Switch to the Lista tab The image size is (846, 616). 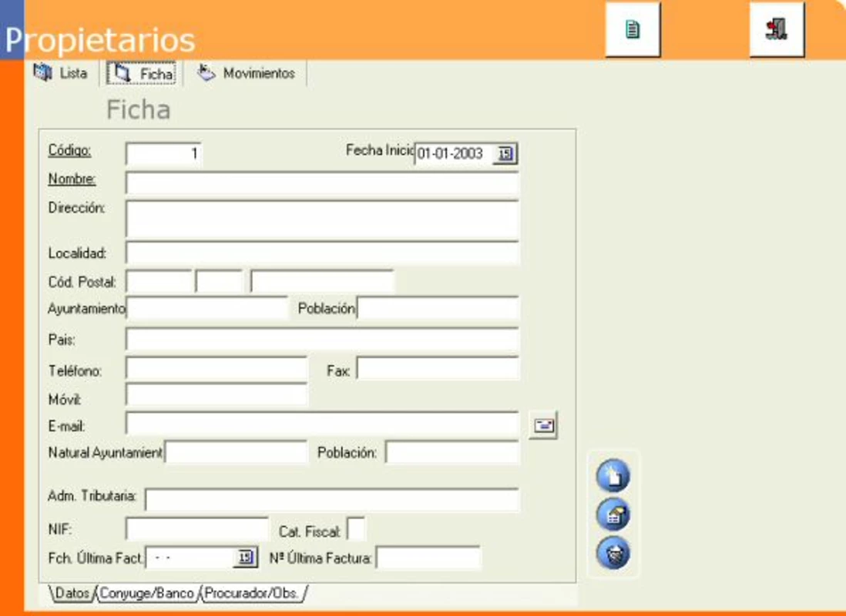(x=61, y=73)
